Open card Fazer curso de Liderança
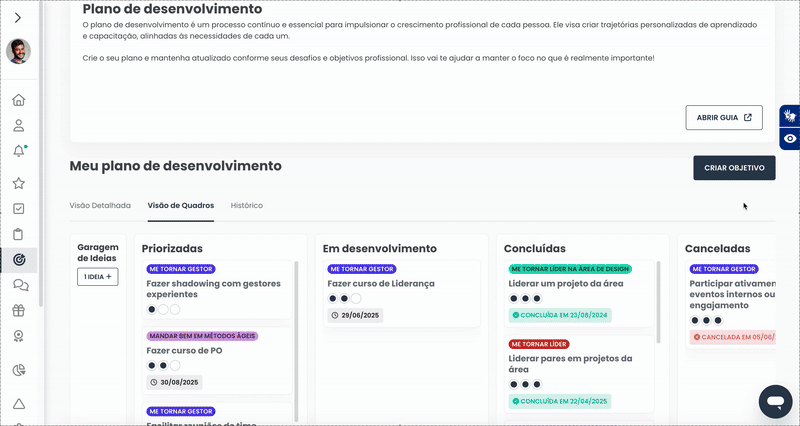The width and height of the screenshot is (800, 426). pos(402,293)
